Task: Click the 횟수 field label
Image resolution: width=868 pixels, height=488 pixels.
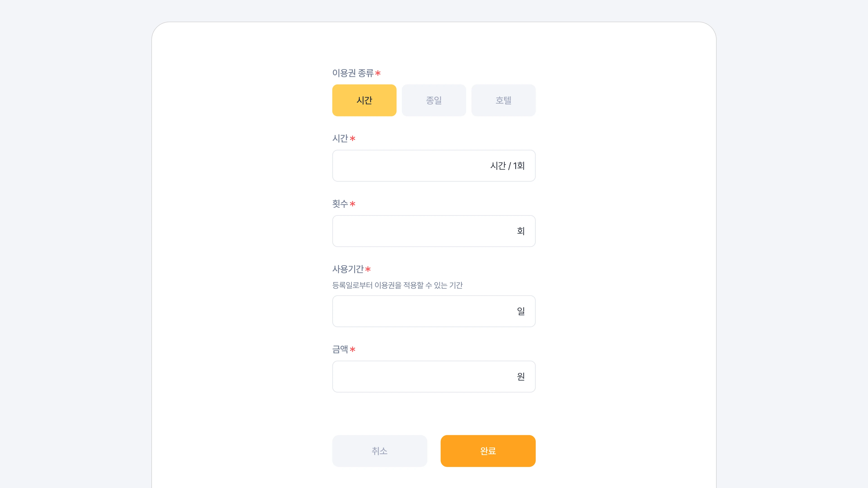Action: click(340, 204)
